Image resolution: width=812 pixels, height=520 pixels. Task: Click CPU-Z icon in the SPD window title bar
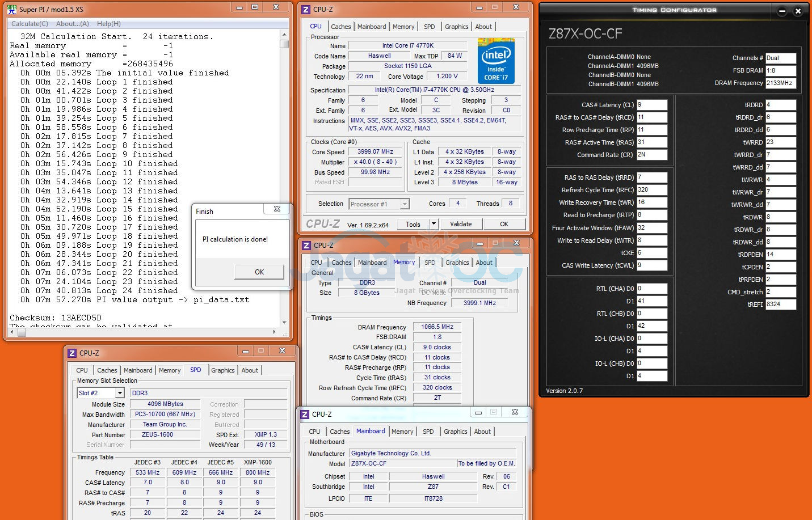click(72, 353)
